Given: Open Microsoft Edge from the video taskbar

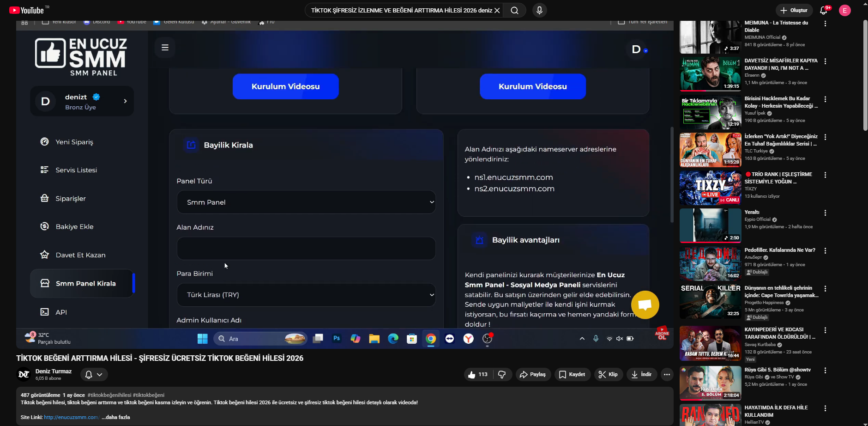Looking at the screenshot, I should [x=393, y=339].
